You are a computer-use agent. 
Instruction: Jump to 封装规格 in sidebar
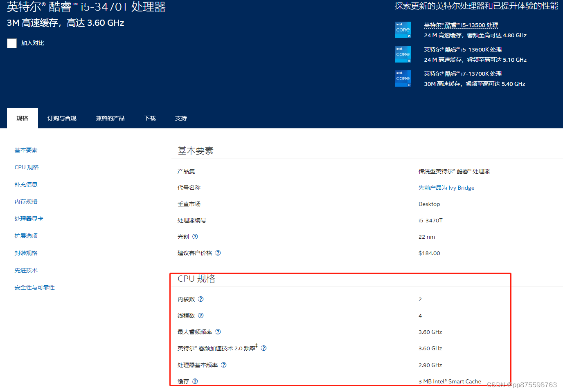[x=26, y=253]
